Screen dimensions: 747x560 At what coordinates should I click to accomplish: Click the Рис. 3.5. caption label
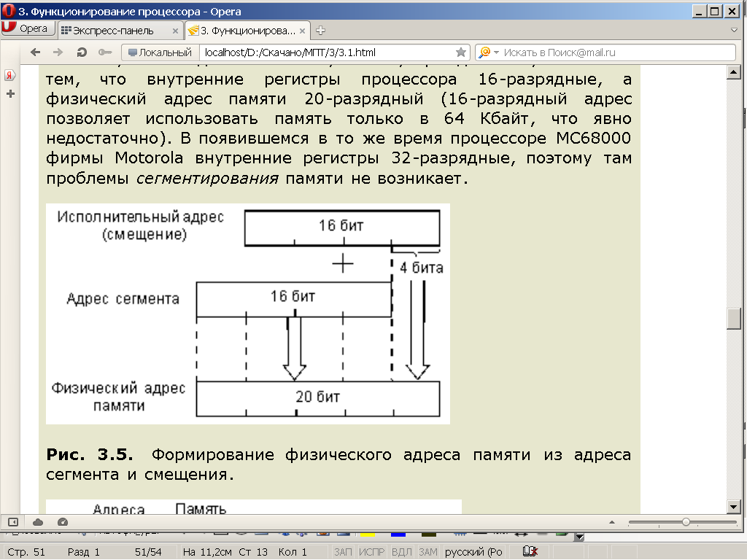pyautogui.click(x=90, y=455)
